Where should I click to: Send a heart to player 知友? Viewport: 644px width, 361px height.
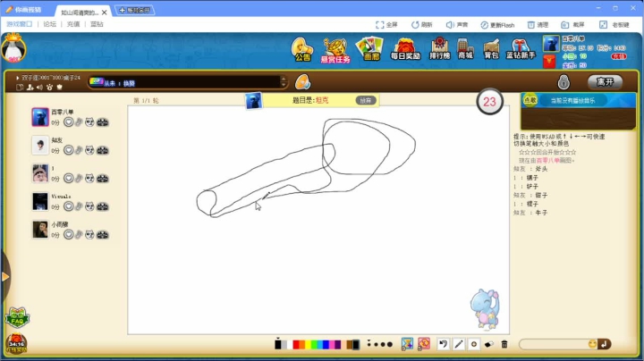tap(69, 150)
